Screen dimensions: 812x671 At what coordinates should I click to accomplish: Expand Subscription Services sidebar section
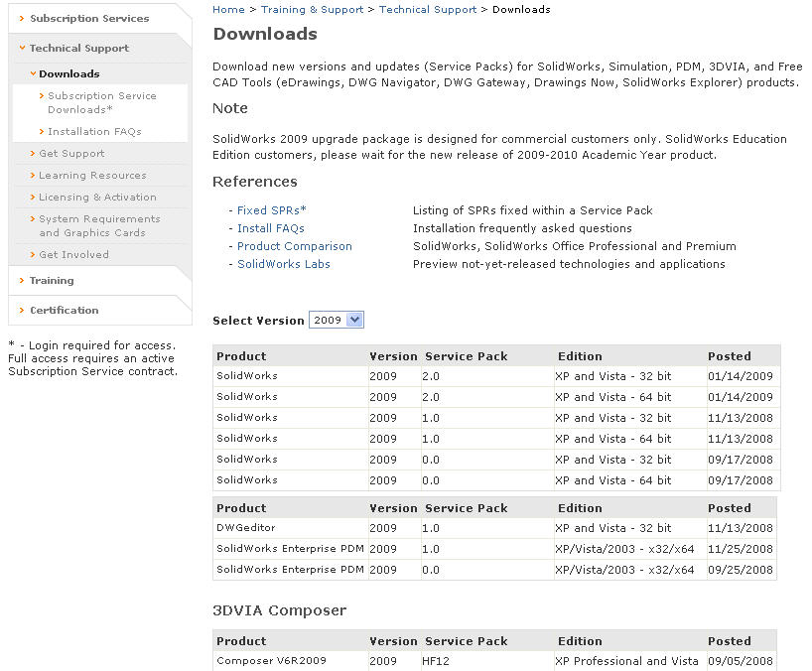click(x=89, y=18)
